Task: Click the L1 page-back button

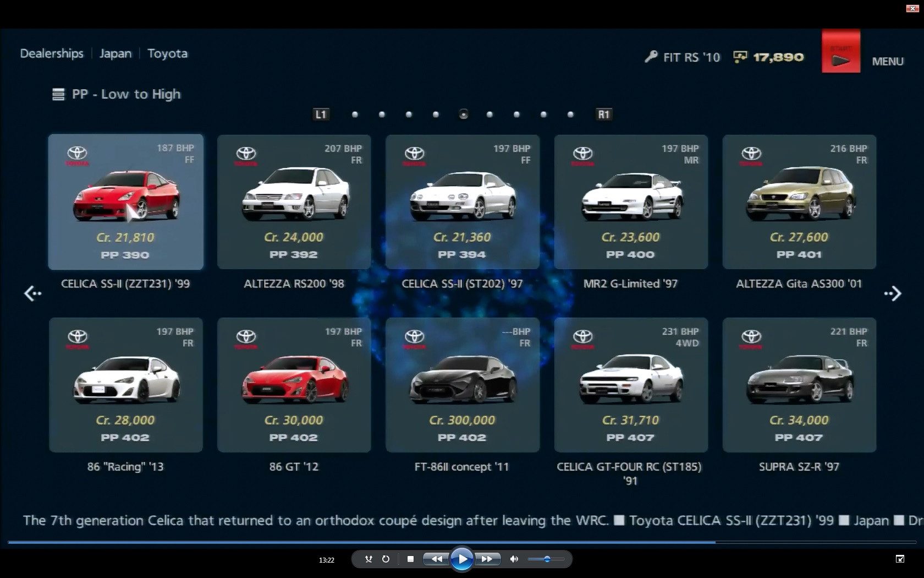Action: [x=321, y=114]
